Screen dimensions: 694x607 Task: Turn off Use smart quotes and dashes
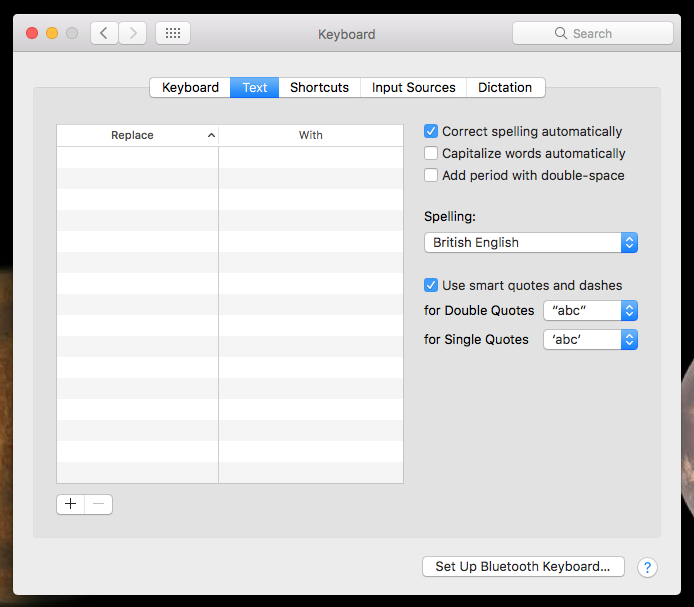point(431,285)
